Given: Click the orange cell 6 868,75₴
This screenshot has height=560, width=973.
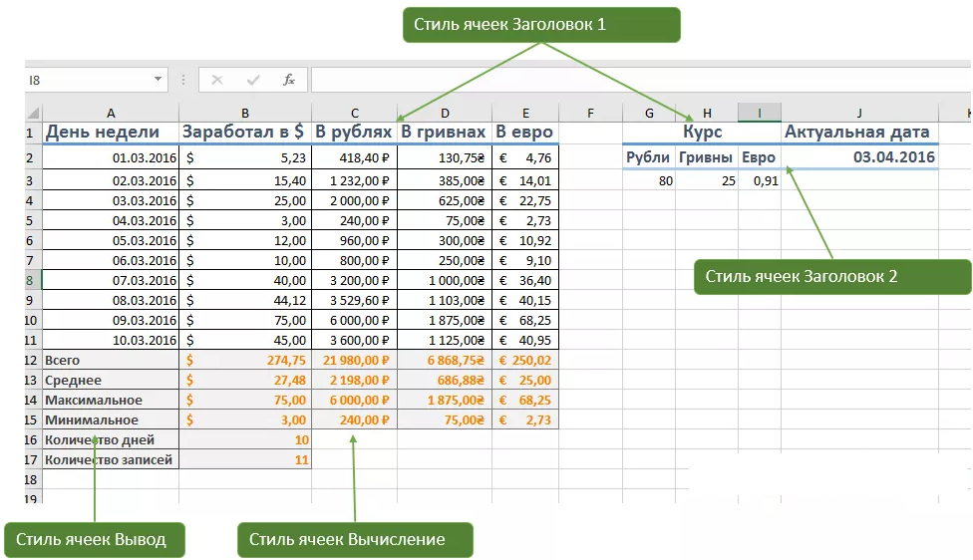Looking at the screenshot, I should [x=445, y=361].
